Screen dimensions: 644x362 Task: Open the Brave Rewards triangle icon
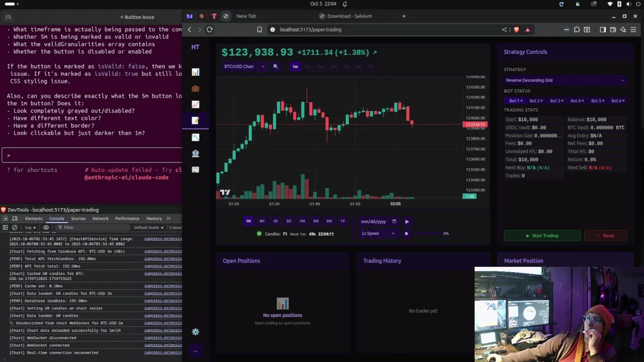(527, 30)
